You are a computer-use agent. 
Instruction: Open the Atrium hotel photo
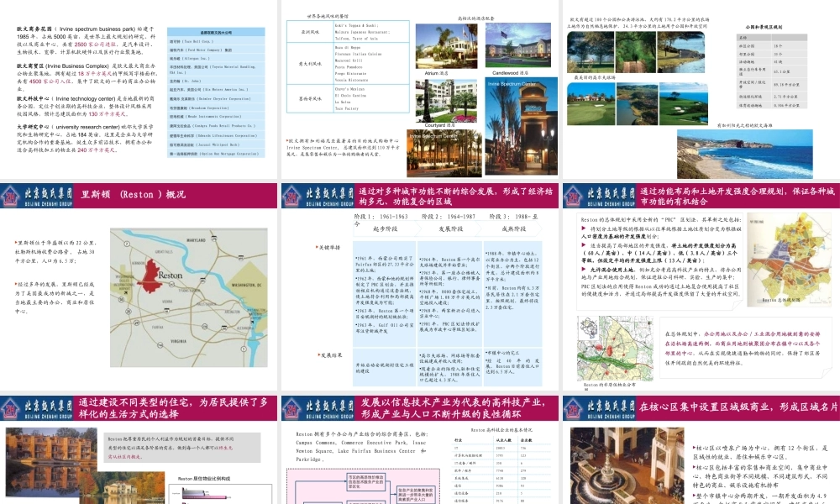(x=435, y=47)
